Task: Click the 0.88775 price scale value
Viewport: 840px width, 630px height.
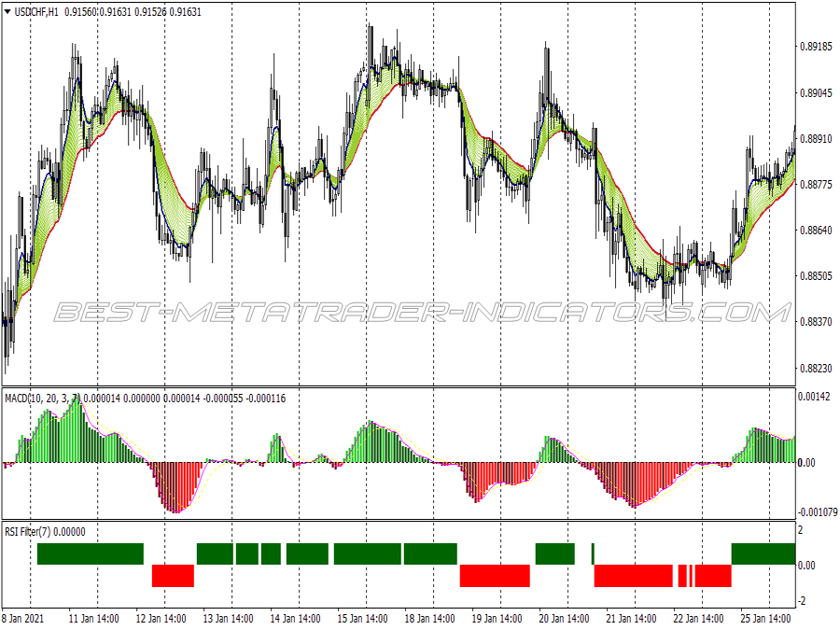Action: click(816, 185)
